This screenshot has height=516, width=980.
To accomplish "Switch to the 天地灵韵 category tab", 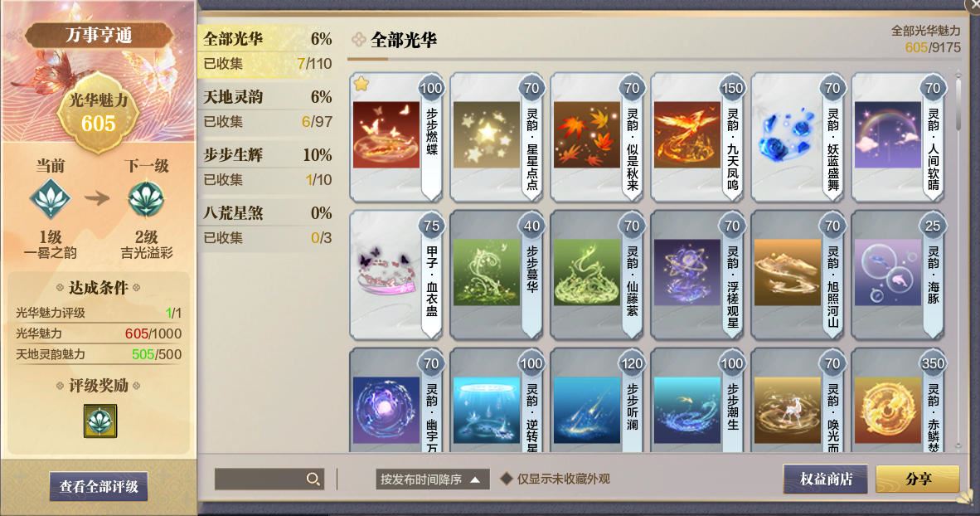I will pos(268,109).
